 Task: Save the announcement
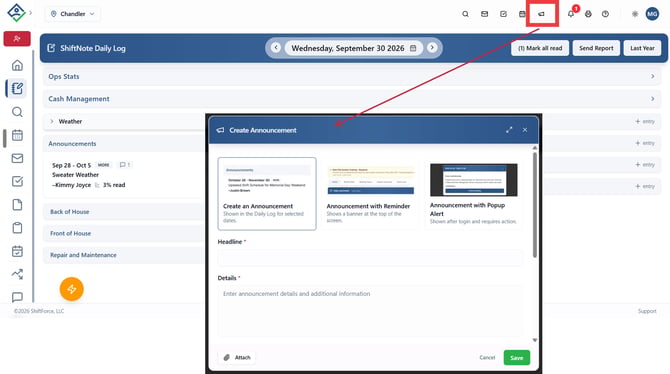click(x=517, y=357)
